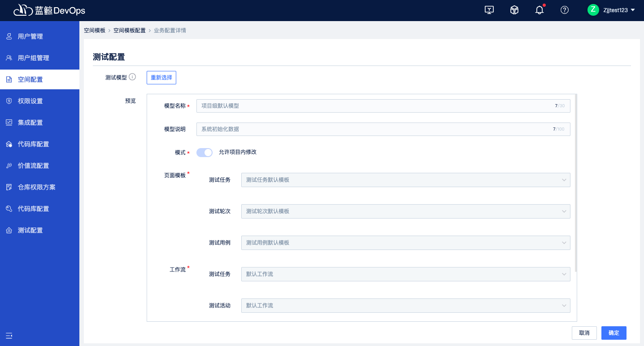Click the 模型名称 input field
The image size is (644, 346).
383,106
